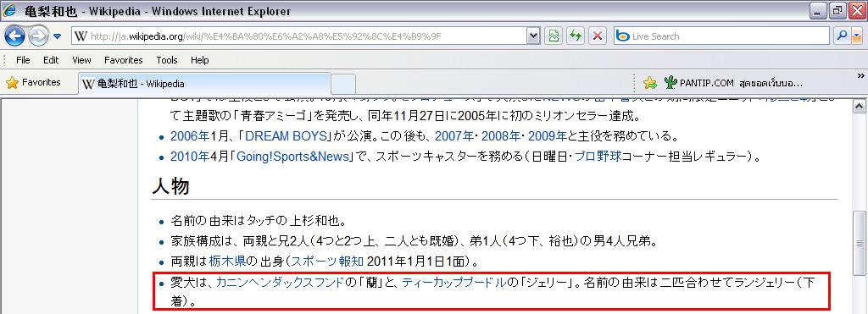
Task: Expand the favorites bar overflow chevron
Action: click(x=861, y=75)
